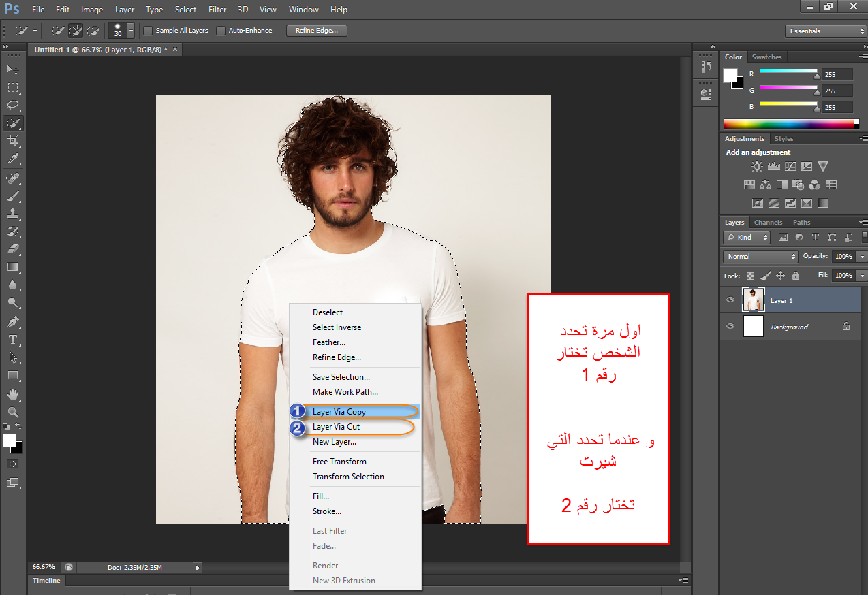Select the Hand tool
Screen dimensions: 868x595
[x=13, y=395]
